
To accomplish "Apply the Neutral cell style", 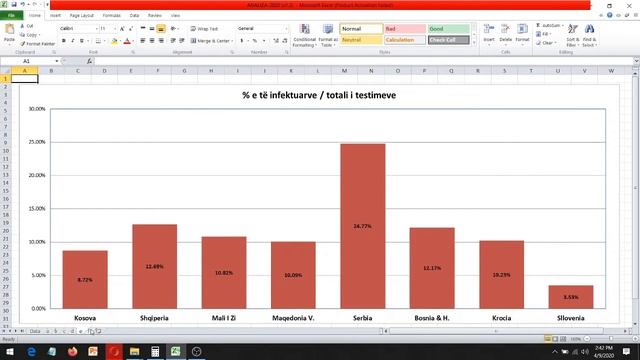I will (361, 40).
